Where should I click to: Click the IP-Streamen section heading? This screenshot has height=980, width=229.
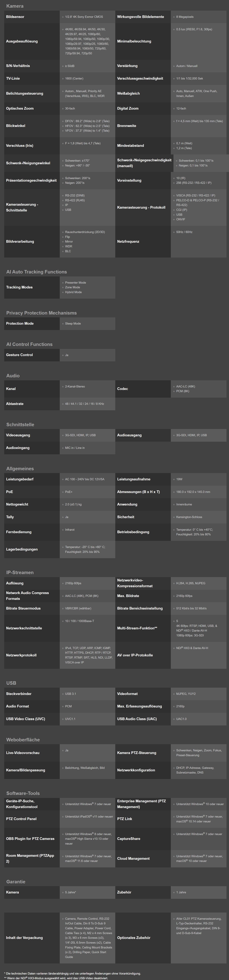pyautogui.click(x=20, y=572)
